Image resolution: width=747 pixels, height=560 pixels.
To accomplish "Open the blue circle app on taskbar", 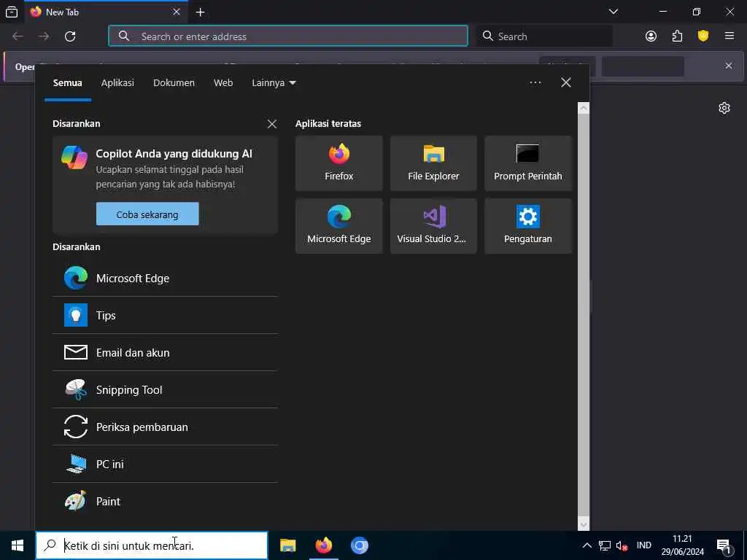I will tap(360, 545).
